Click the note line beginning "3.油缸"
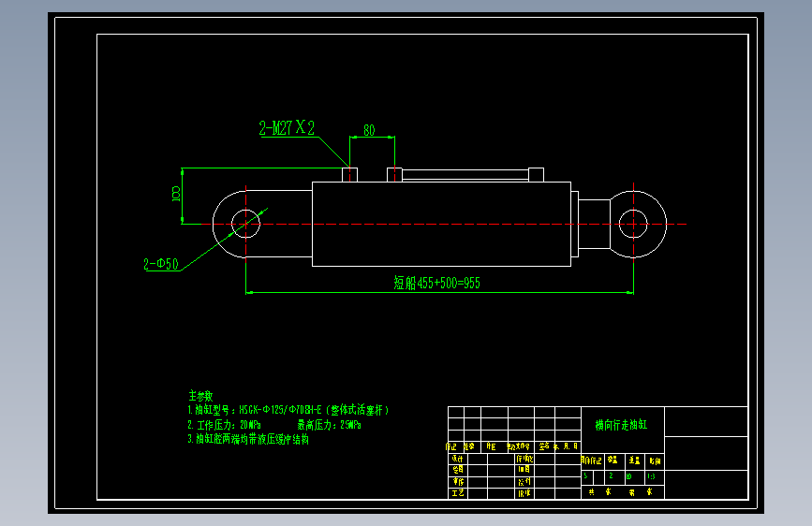This screenshot has height=526, width=812. [x=248, y=440]
